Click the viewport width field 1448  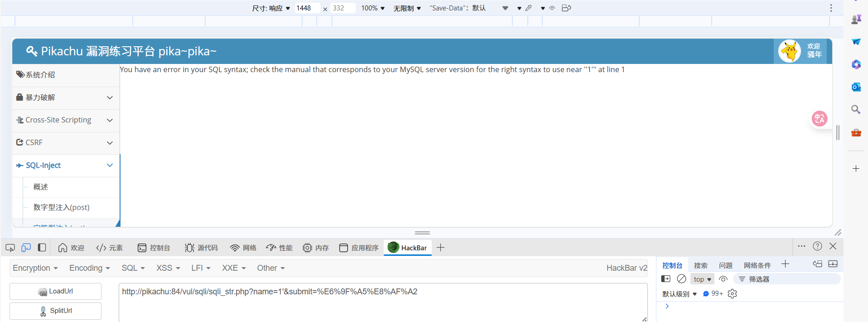307,8
